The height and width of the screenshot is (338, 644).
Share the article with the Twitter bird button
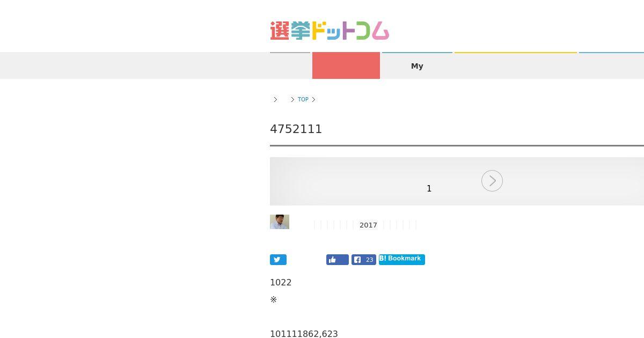(x=278, y=260)
